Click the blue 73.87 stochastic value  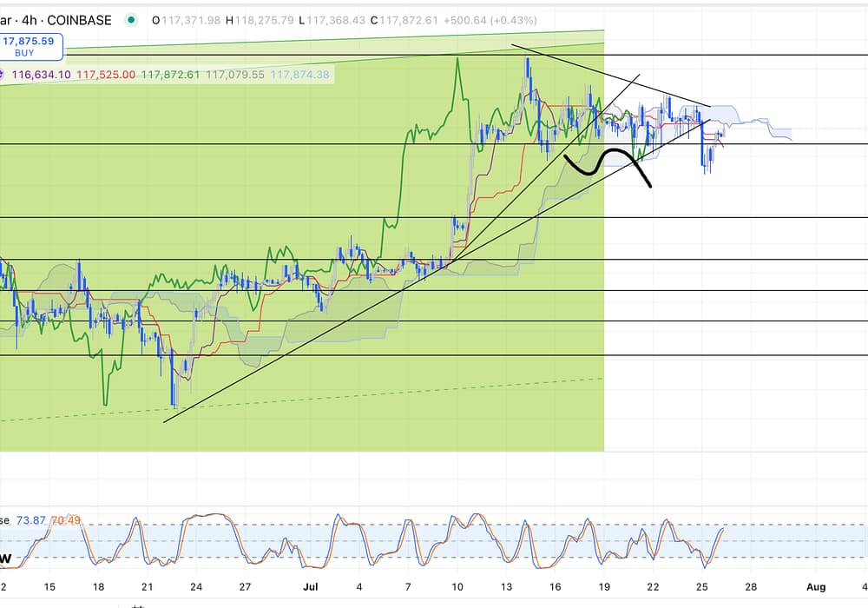(32, 520)
